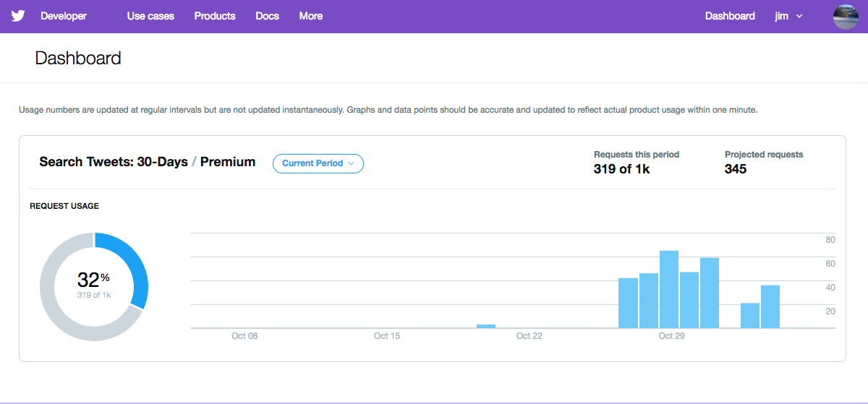Click the Projected requests value 345
Viewport: 868px width, 404px height.
tap(736, 169)
